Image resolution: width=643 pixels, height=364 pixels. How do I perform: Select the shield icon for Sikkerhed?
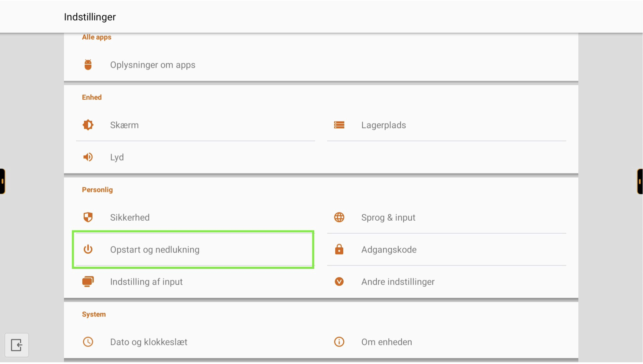pos(88,217)
